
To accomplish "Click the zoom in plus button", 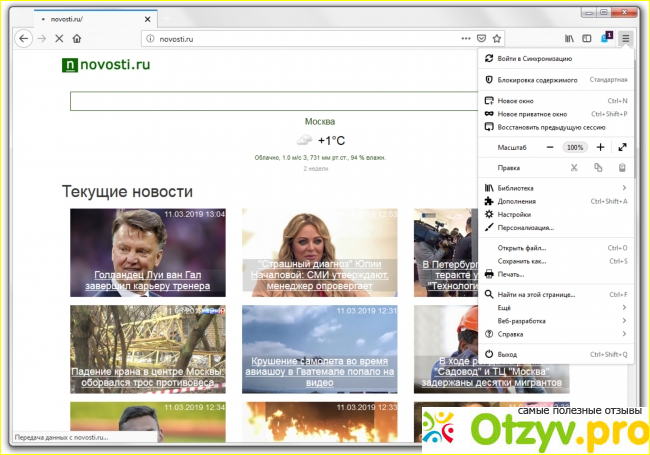I will (x=600, y=147).
